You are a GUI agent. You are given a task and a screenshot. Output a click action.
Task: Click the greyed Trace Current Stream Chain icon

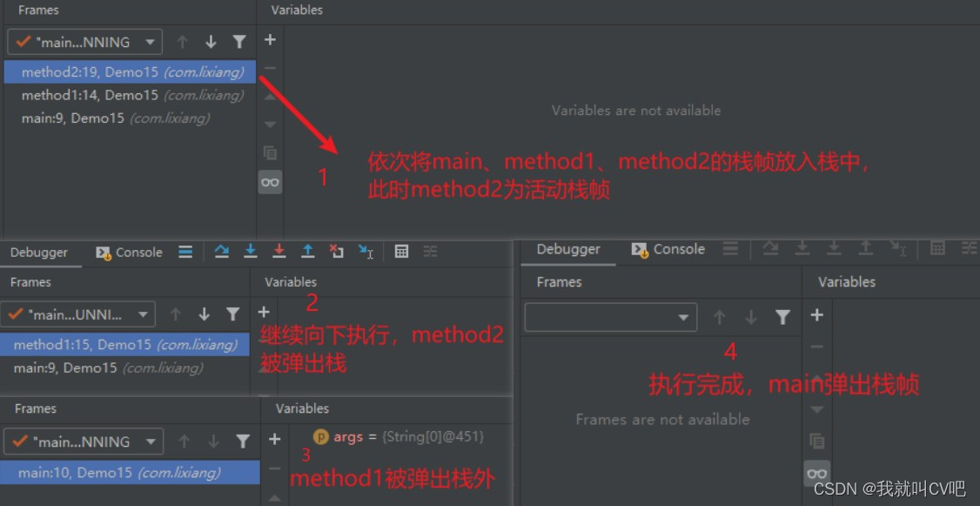click(x=430, y=252)
